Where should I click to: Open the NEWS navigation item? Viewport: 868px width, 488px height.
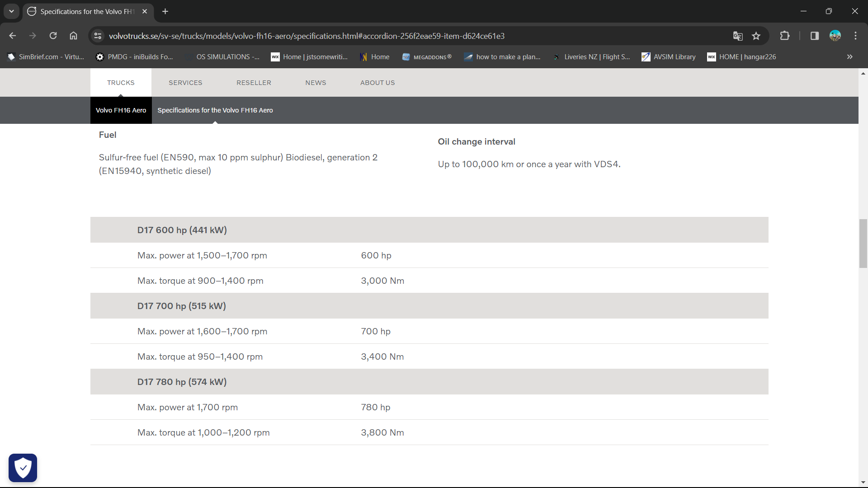click(316, 83)
